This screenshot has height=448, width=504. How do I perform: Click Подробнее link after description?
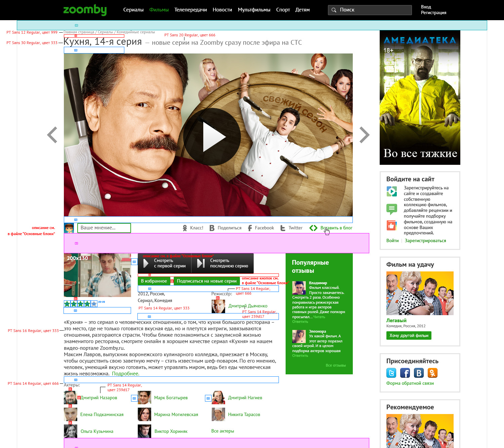126,374
